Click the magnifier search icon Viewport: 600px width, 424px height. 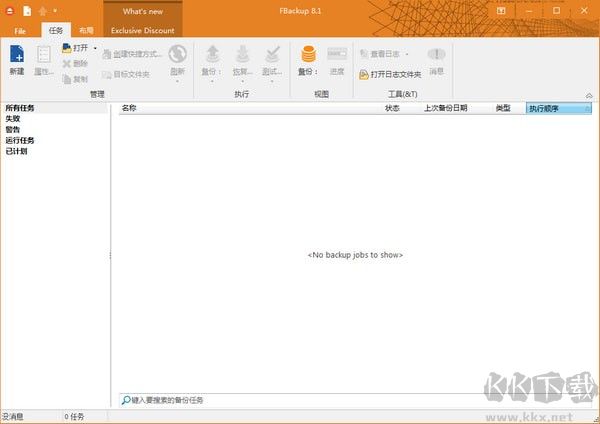[x=126, y=400]
